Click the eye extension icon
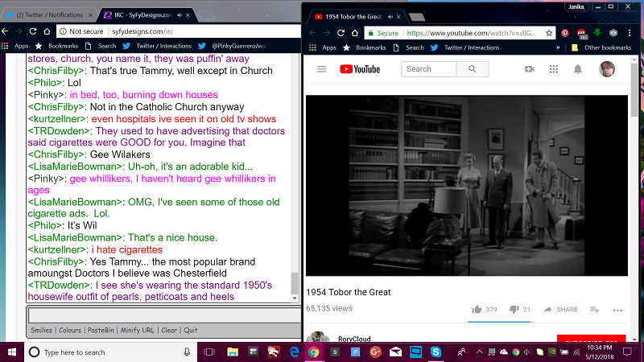Screen dimensions: 644x362 pos(613,33)
